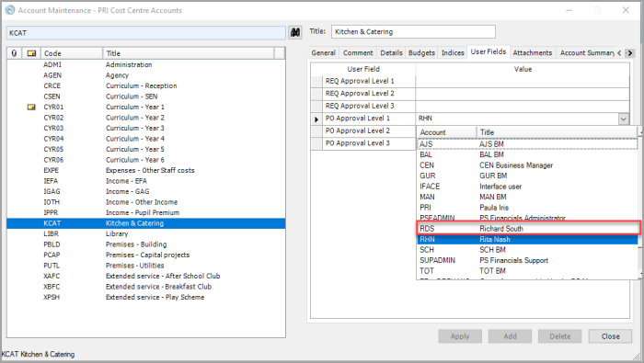Switch to the General tab

(x=323, y=53)
